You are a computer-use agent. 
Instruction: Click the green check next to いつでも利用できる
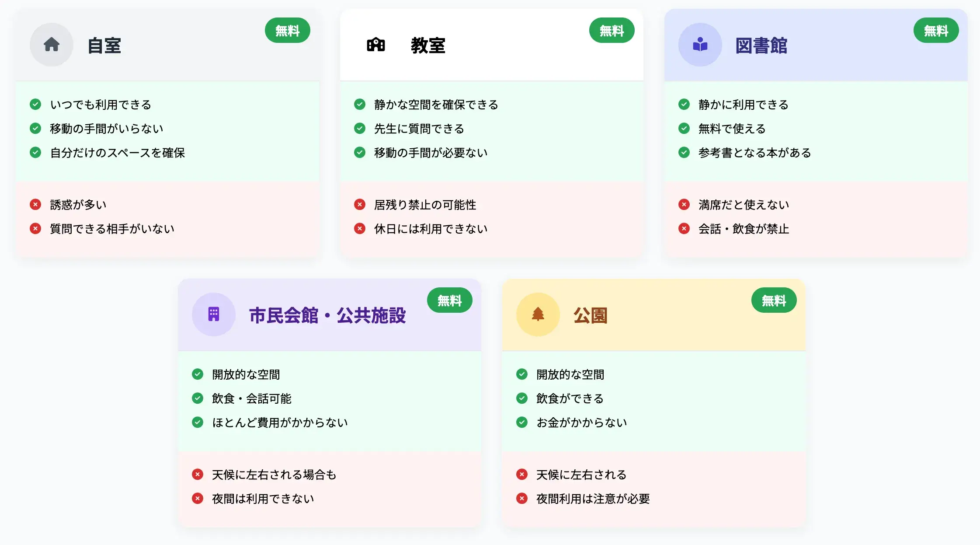tap(35, 104)
